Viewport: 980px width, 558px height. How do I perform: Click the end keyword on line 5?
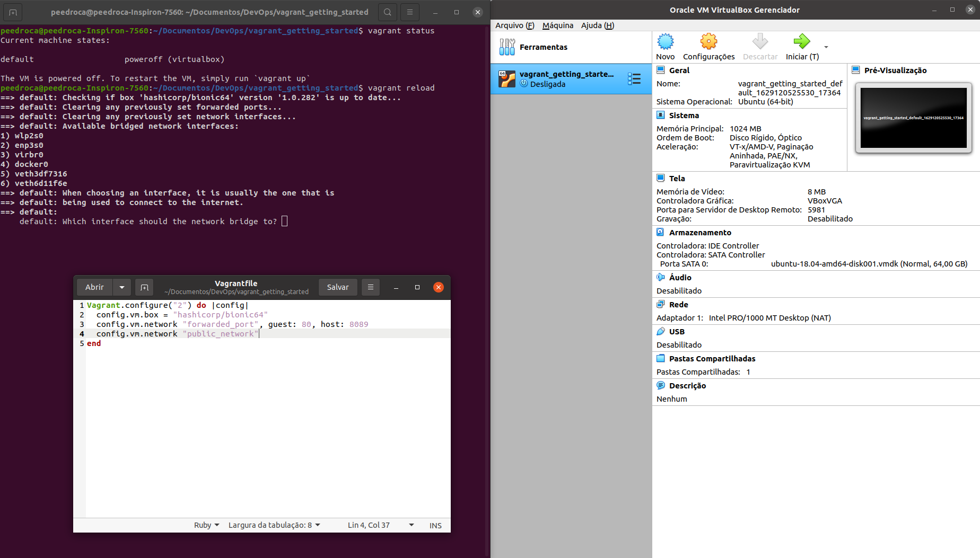point(94,343)
